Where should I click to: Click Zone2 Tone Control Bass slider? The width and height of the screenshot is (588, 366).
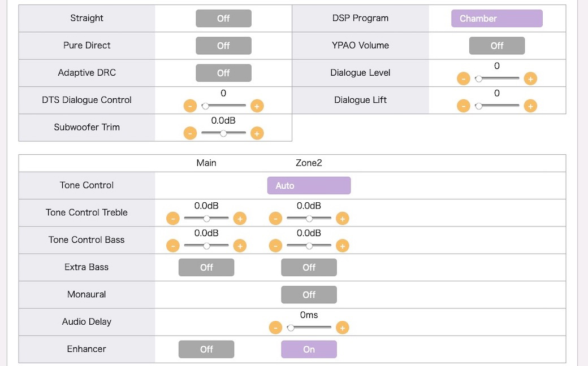pos(309,246)
